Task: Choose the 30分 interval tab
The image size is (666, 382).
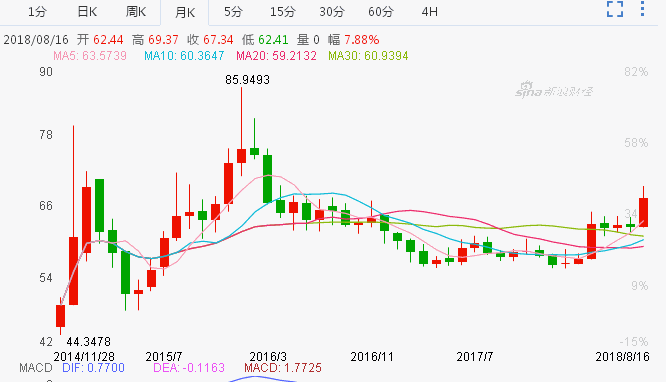Action: (332, 12)
